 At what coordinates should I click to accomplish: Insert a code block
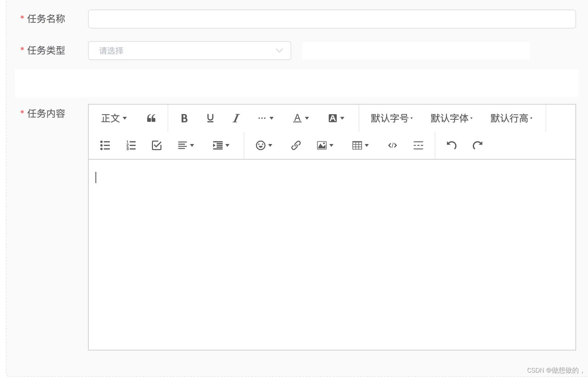pyautogui.click(x=393, y=145)
